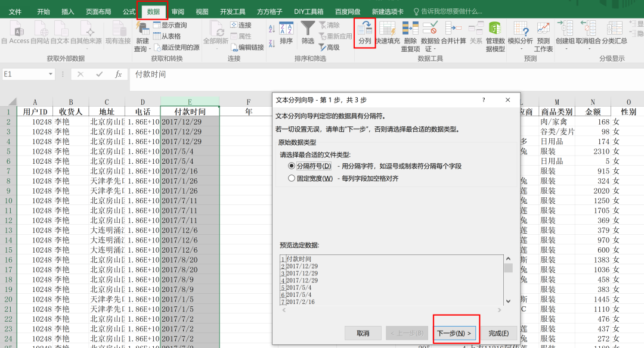Click row header 10
This screenshot has width=644, height=348.
[8, 200]
